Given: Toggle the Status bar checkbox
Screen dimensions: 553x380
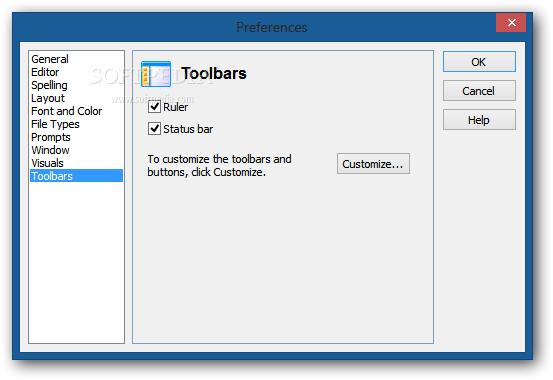Looking at the screenshot, I should point(154,129).
